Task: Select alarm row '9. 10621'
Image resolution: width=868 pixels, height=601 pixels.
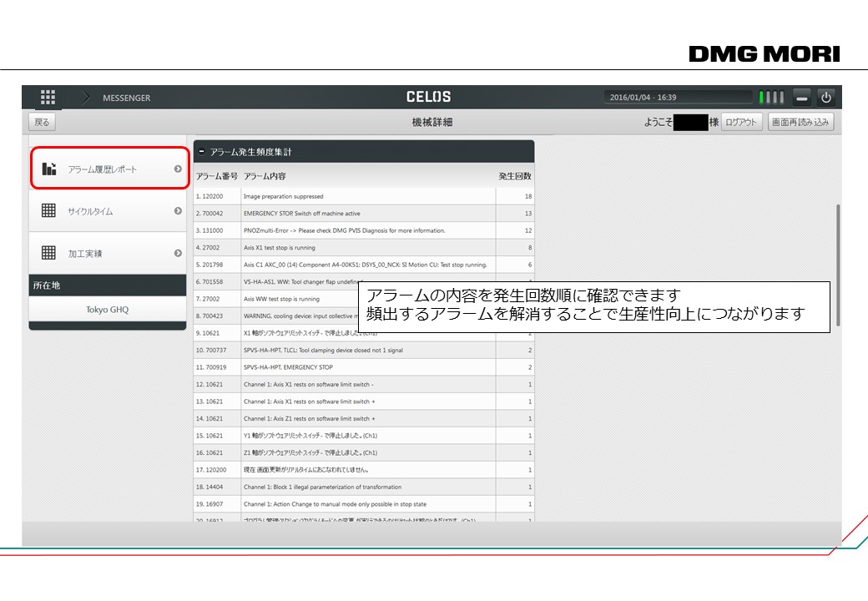Action: tap(364, 334)
